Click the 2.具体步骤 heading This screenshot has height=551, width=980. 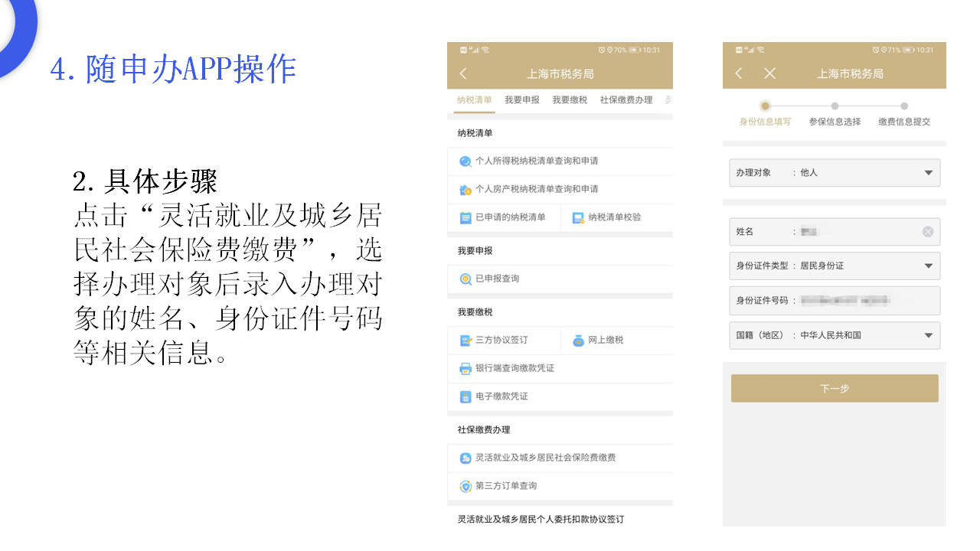[145, 181]
